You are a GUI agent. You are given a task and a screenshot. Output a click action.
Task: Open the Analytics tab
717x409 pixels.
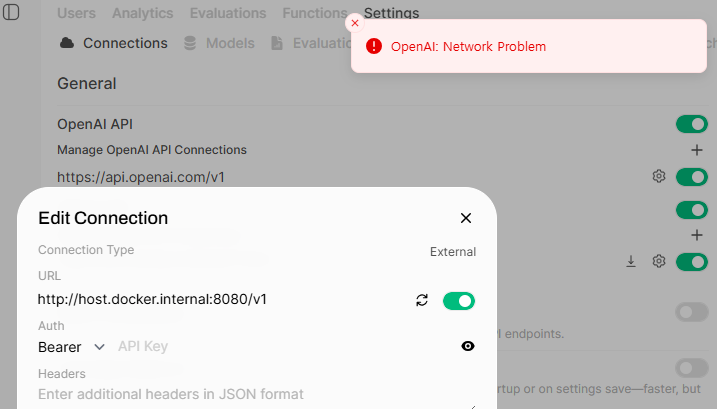[143, 13]
